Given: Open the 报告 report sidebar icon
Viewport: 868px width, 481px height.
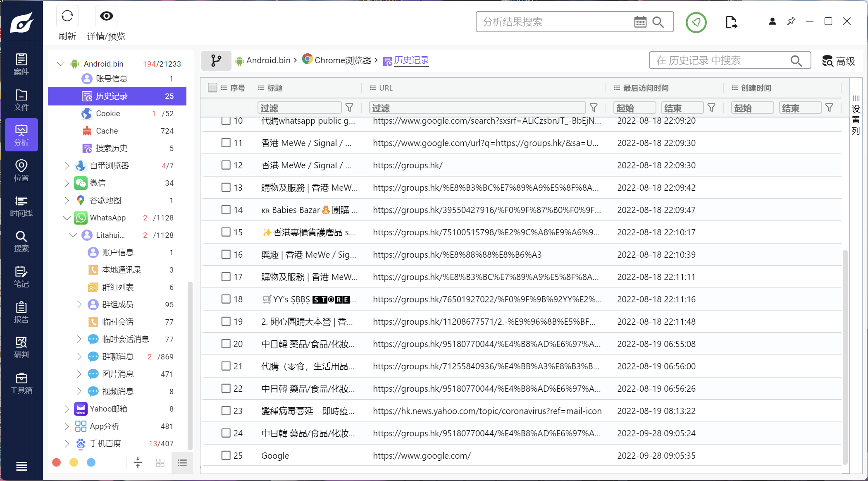Looking at the screenshot, I should 21,312.
